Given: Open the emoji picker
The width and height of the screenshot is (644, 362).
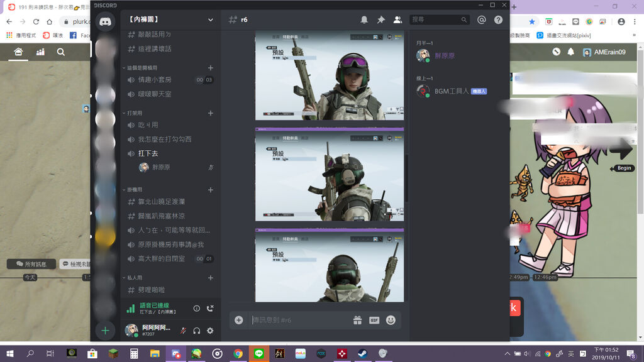Looking at the screenshot, I should 391,320.
